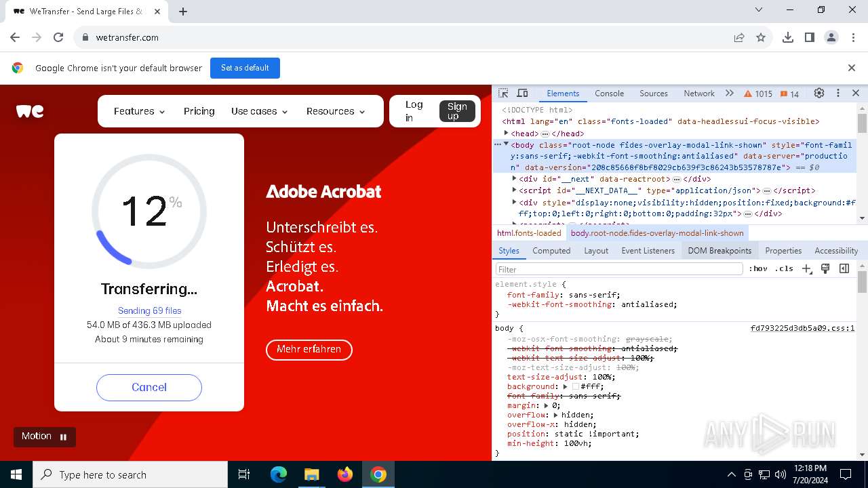The width and height of the screenshot is (868, 488).
Task: Click the Set as default button
Action: click(x=245, y=68)
